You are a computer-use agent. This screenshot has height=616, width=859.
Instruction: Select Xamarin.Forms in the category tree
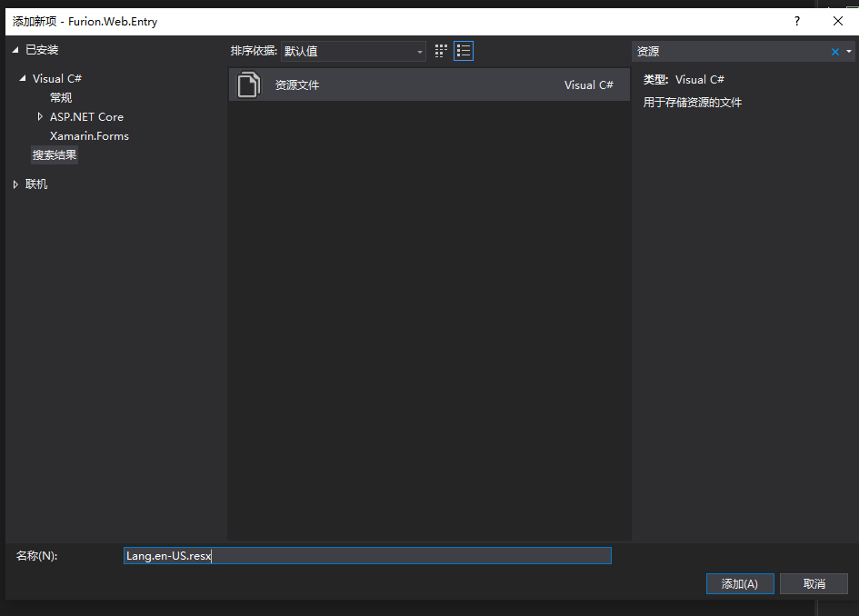click(89, 135)
